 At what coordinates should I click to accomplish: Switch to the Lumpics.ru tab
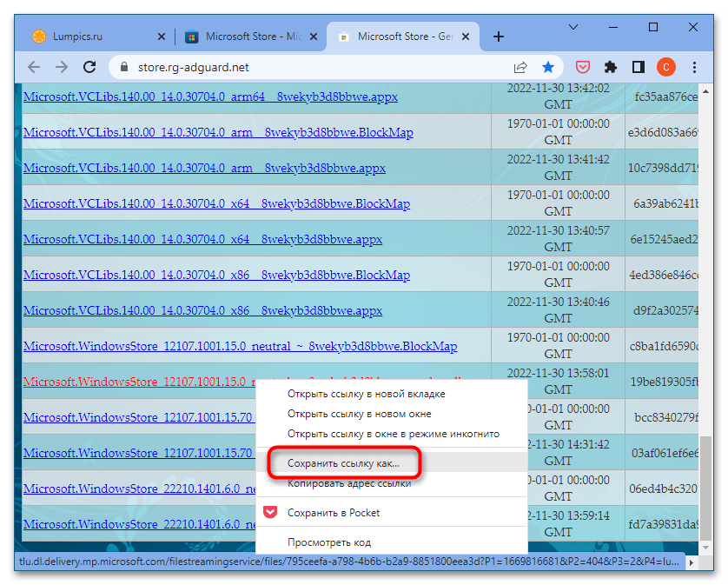[x=87, y=37]
